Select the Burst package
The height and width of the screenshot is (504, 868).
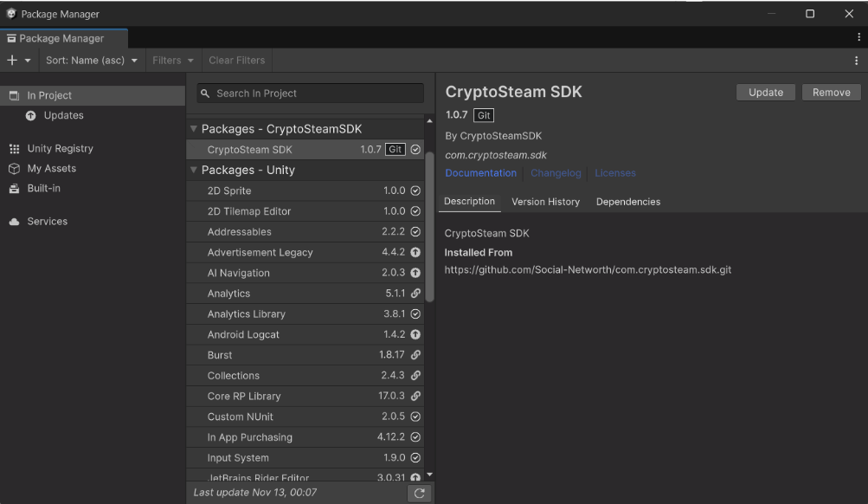pos(305,354)
